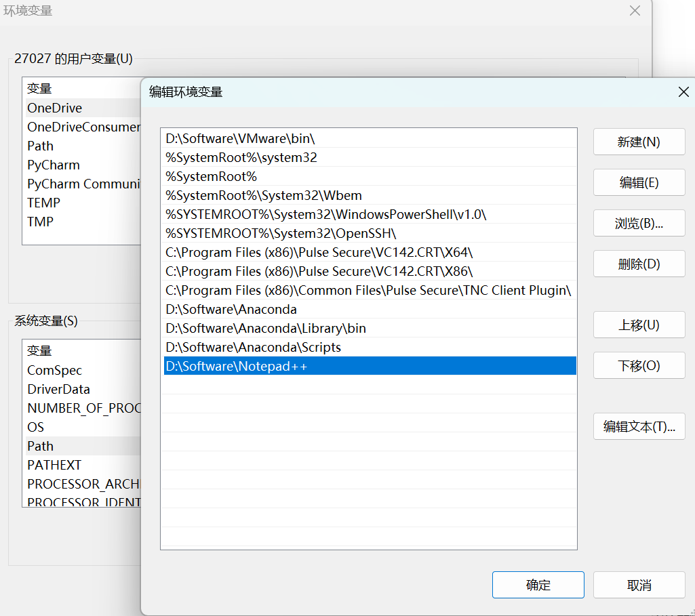
Task: Close the 编辑环境变量 dialog
Action: [683, 92]
